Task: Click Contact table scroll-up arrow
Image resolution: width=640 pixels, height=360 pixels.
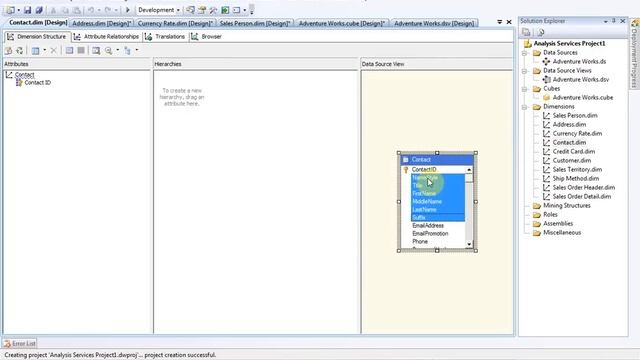Action: pos(469,170)
